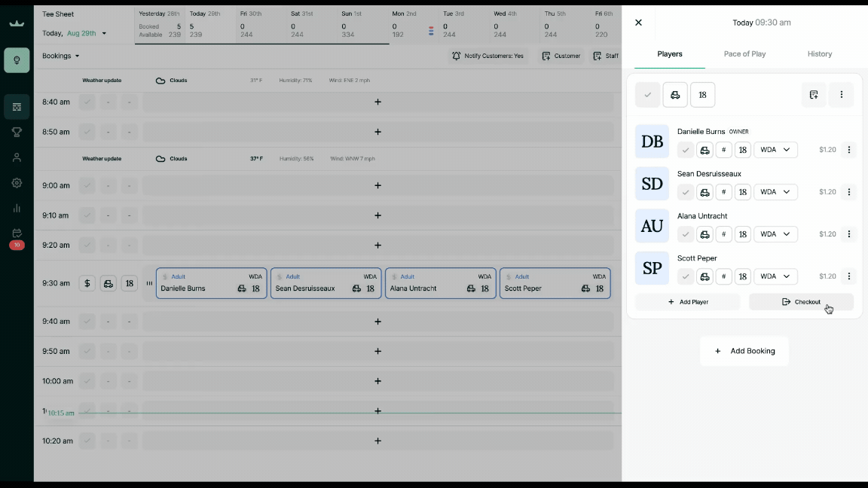Screen dimensions: 868x488
Task: Open the bar chart reports icon
Action: (x=17, y=208)
